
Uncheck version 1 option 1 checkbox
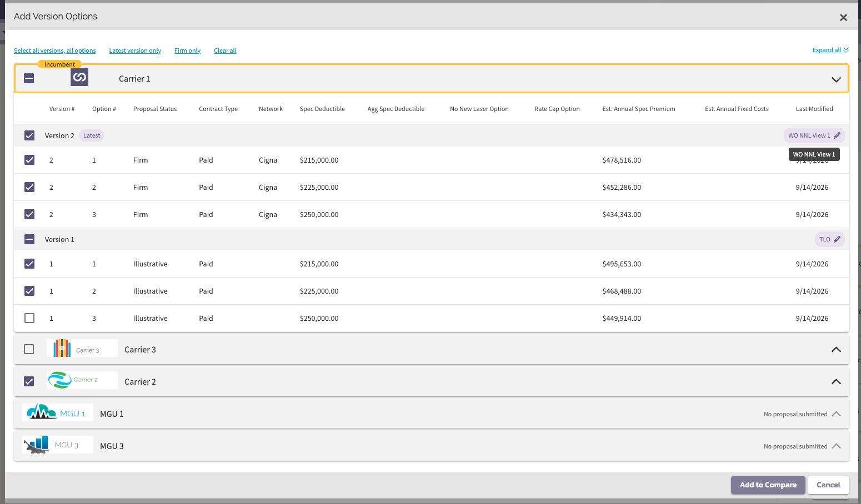(29, 264)
